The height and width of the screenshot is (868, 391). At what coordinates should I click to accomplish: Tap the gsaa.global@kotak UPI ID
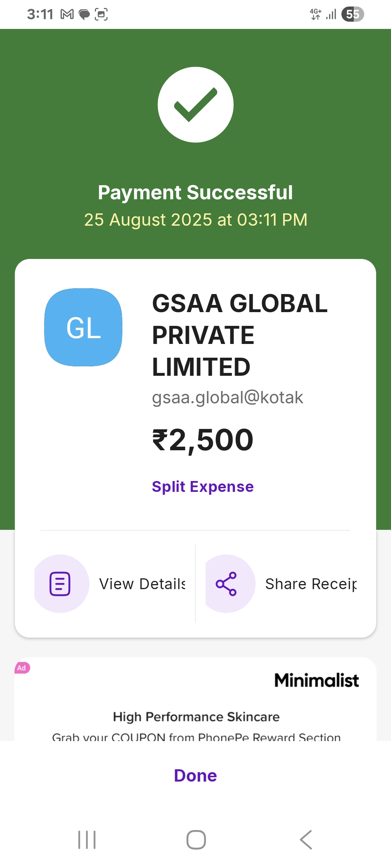point(227,397)
